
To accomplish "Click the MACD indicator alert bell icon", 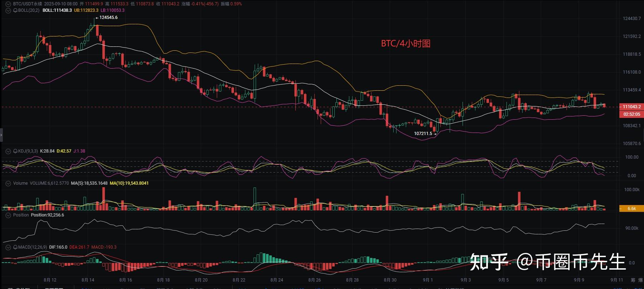I will tap(15, 247).
